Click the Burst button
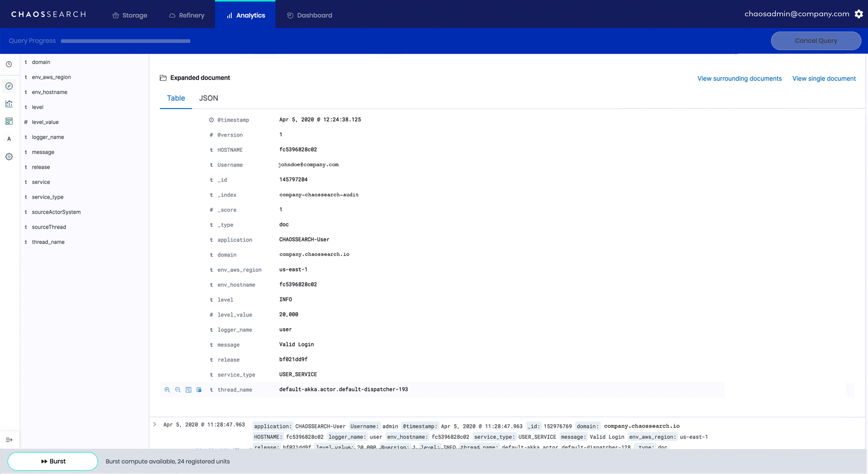 53,461
